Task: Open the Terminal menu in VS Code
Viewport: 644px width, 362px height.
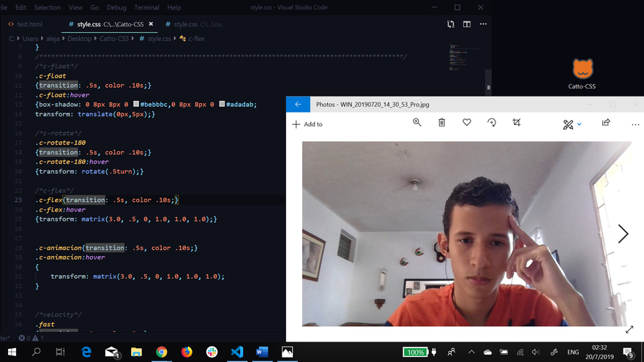Action: [x=146, y=7]
